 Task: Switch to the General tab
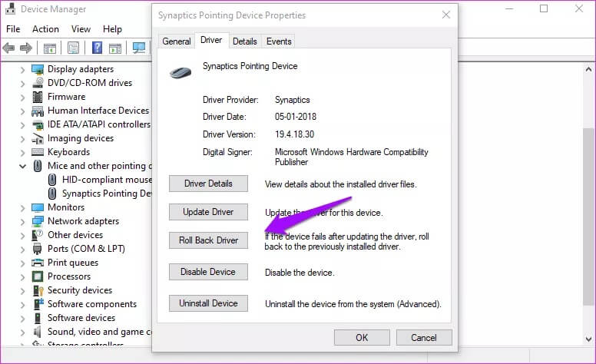click(177, 41)
